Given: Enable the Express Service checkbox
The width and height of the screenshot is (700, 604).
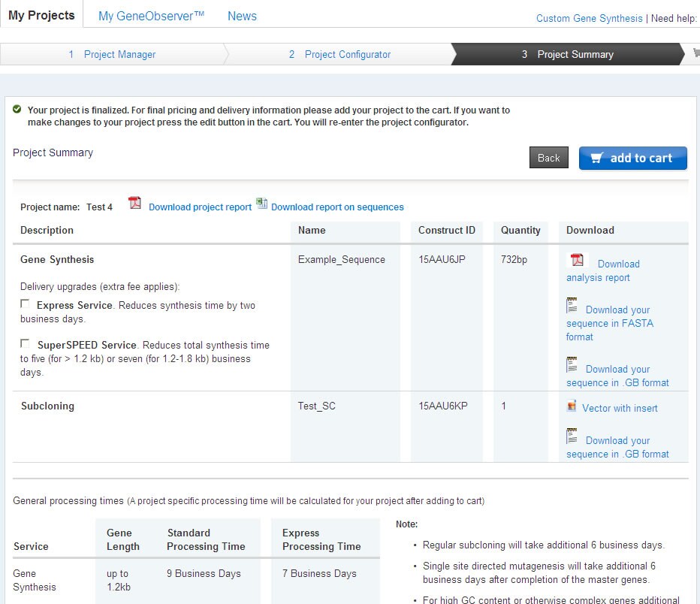Looking at the screenshot, I should coord(25,304).
